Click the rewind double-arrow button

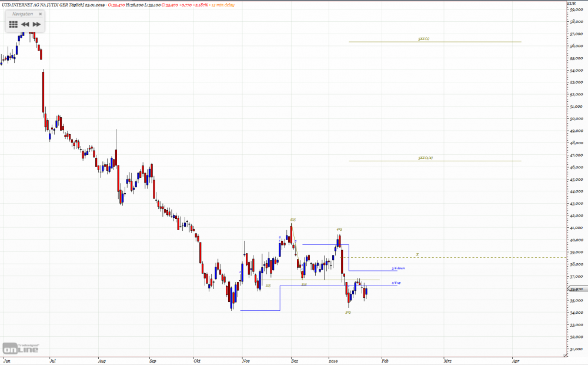tap(25, 24)
